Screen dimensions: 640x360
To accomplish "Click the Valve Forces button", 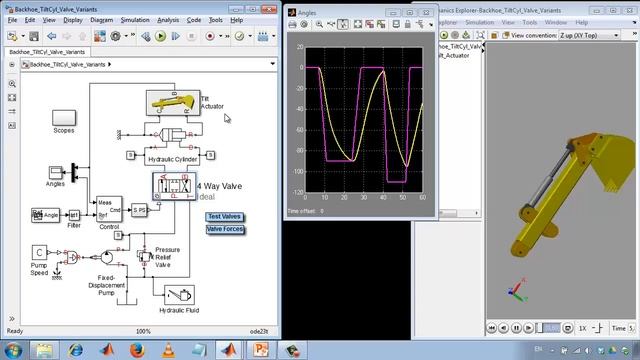I will [225, 229].
